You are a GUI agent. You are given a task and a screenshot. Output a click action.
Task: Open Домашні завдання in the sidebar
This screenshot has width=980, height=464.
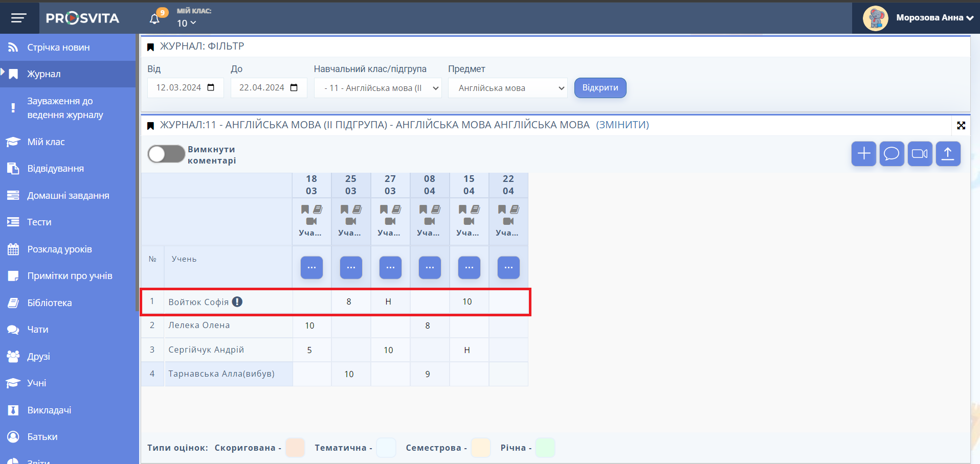pos(68,196)
